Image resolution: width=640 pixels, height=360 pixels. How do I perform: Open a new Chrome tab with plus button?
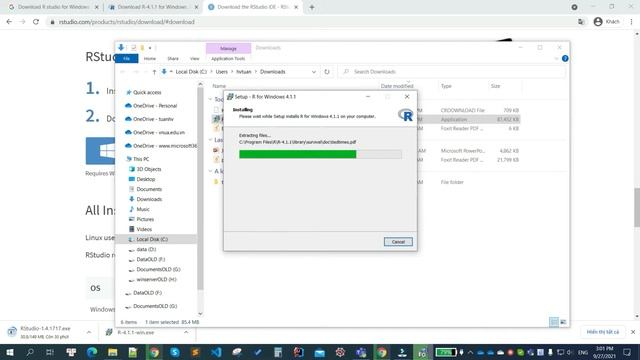311,7
